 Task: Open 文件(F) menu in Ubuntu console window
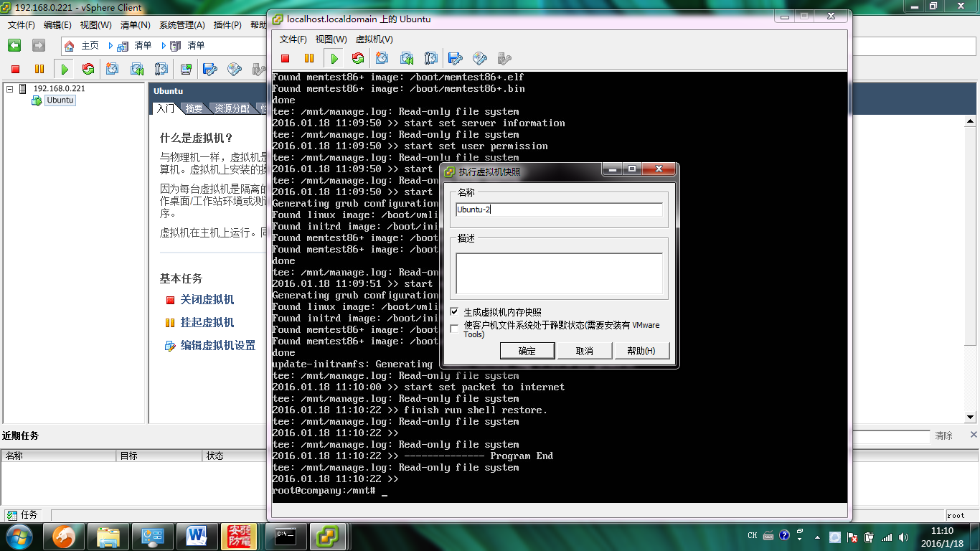[293, 39]
